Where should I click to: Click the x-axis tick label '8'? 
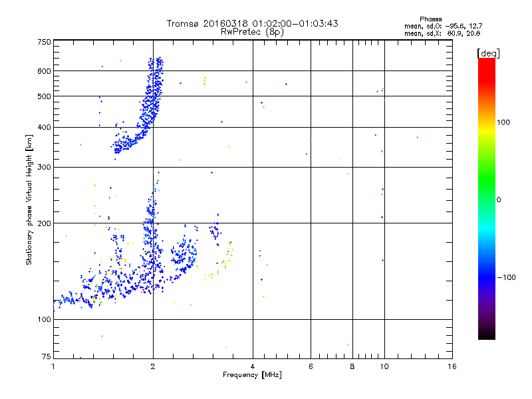352,366
